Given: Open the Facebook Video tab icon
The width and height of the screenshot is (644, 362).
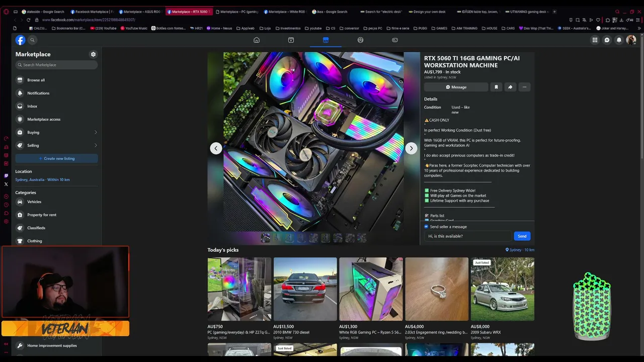Looking at the screenshot, I should 291,40.
